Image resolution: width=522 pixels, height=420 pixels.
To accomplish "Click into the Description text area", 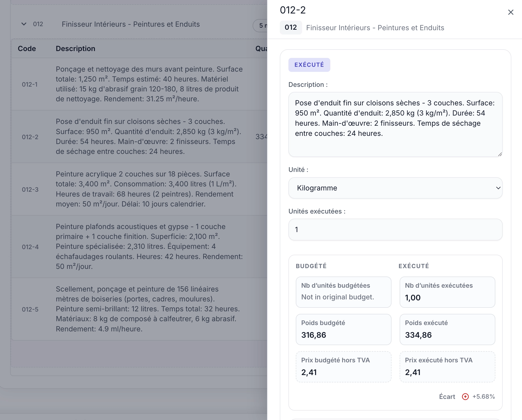I will tap(395, 124).
